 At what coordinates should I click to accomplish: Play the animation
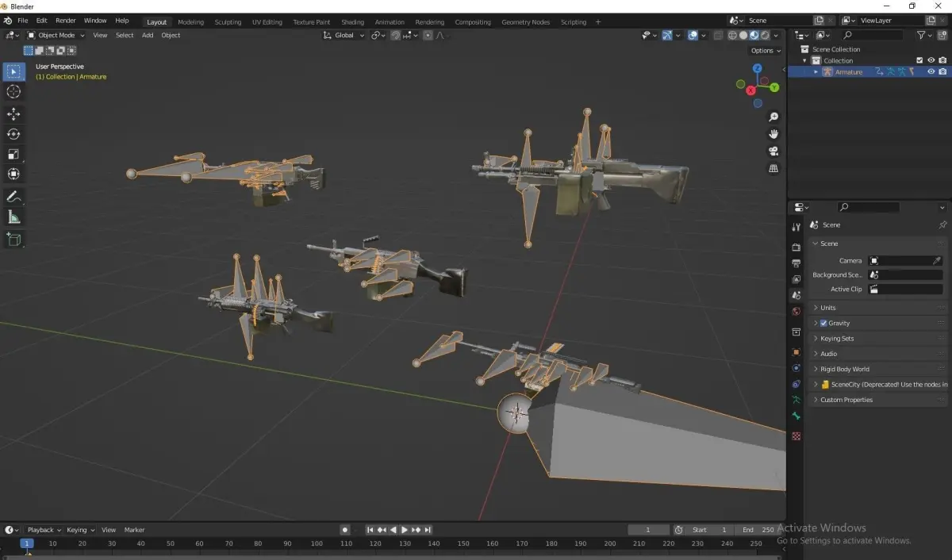pos(405,530)
